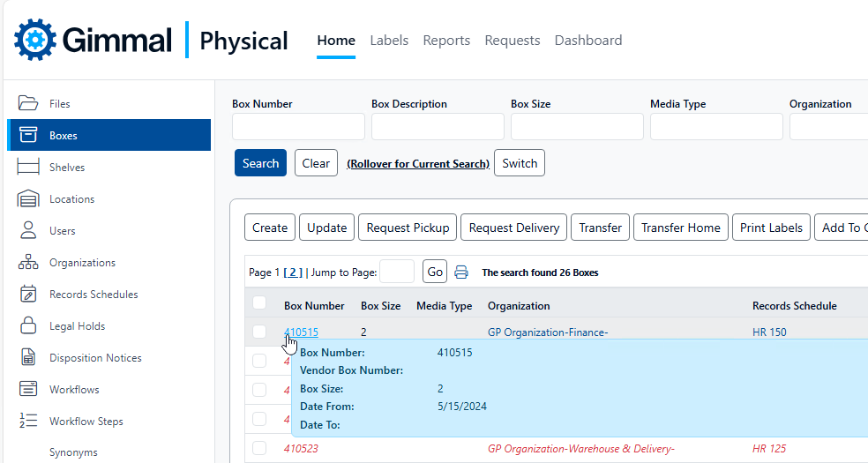
Task: Sort by Box Number column header
Action: (314, 305)
